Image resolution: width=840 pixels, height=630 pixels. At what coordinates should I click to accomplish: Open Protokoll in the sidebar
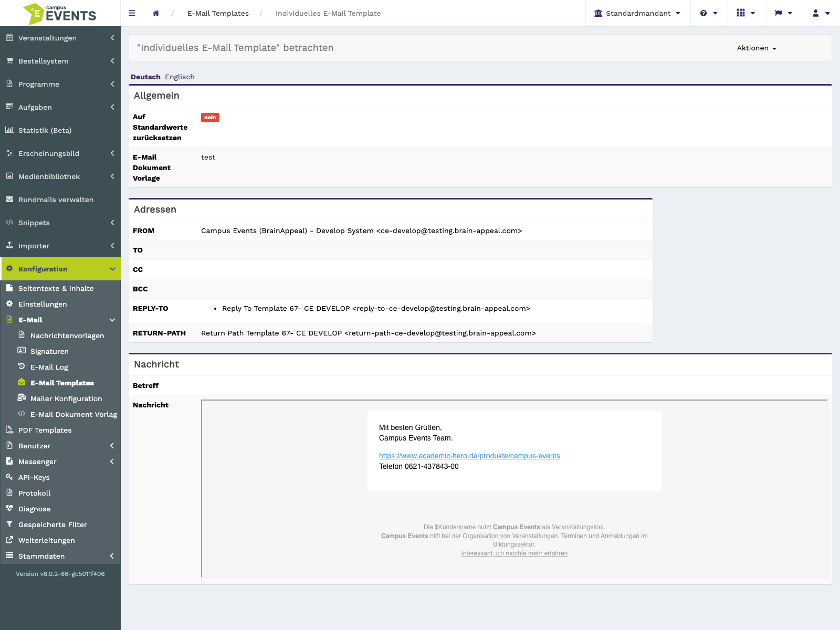pos(35,493)
